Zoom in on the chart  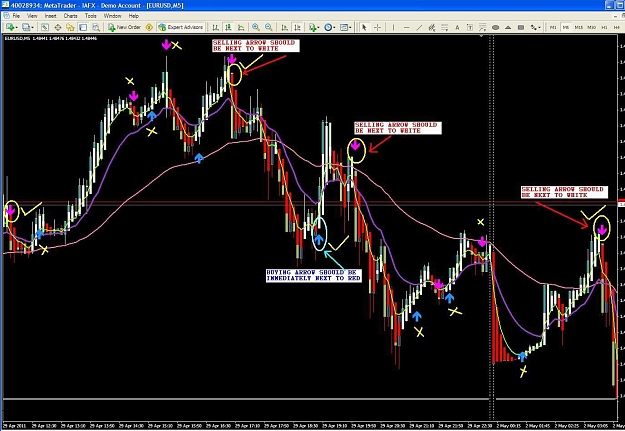tap(256, 27)
